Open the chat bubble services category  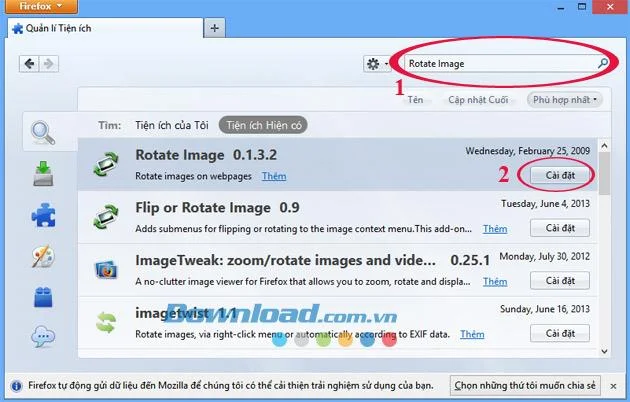43,337
